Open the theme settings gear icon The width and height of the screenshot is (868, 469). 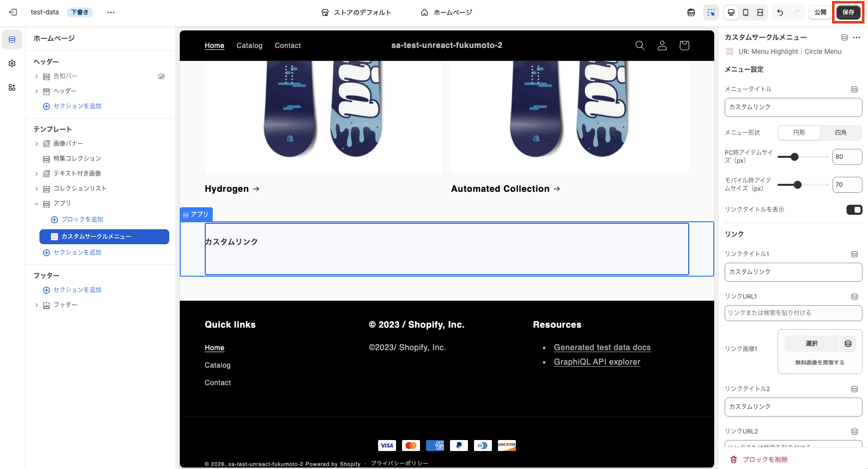pos(11,63)
